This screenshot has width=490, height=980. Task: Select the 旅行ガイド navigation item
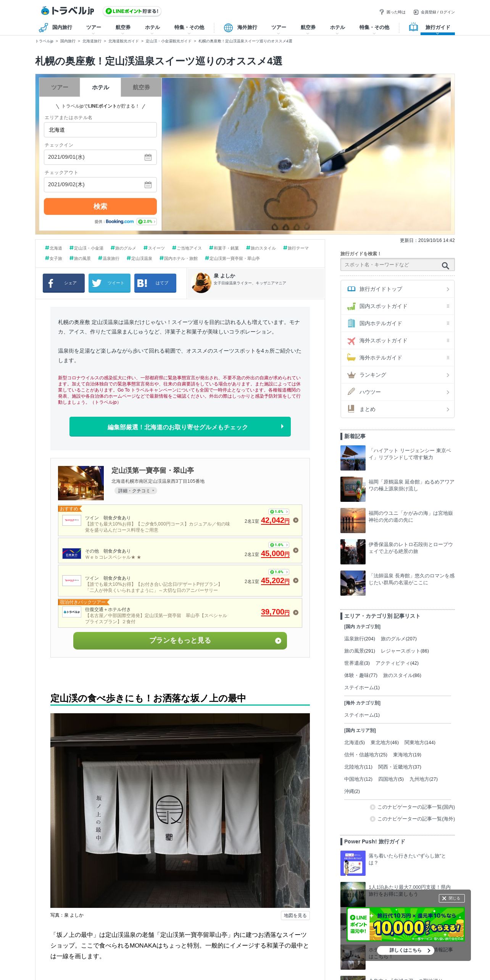click(x=437, y=27)
